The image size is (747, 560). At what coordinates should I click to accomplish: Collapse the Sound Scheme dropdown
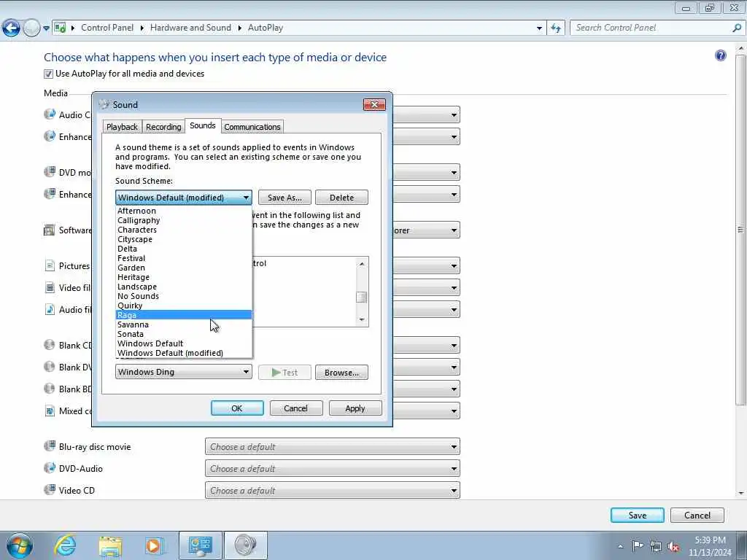tap(246, 197)
